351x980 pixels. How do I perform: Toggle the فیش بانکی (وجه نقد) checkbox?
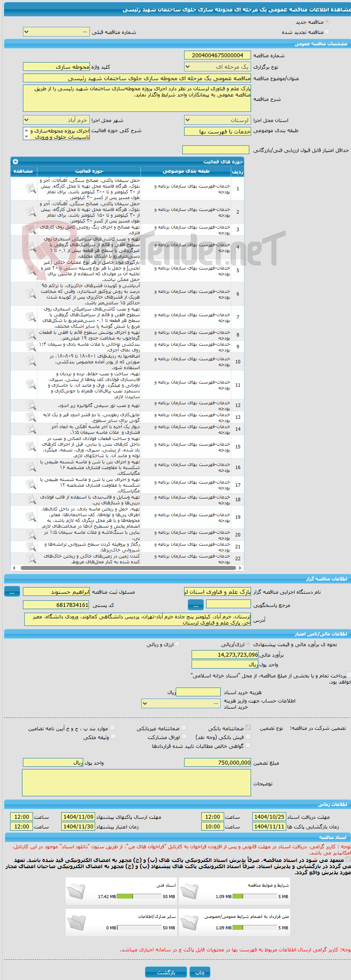click(x=248, y=736)
